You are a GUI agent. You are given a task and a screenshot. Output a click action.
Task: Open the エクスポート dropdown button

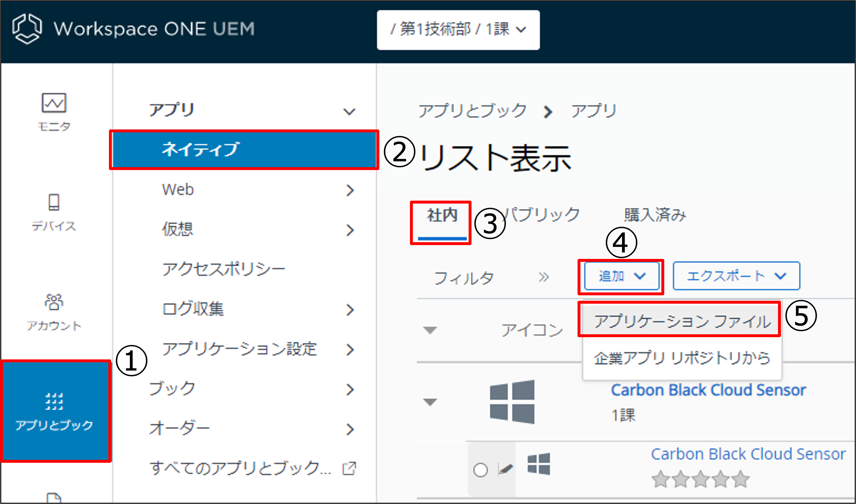pyautogui.click(x=736, y=276)
